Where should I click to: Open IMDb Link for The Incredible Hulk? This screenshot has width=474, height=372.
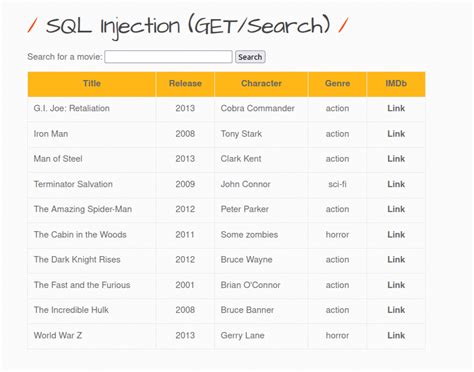click(396, 310)
